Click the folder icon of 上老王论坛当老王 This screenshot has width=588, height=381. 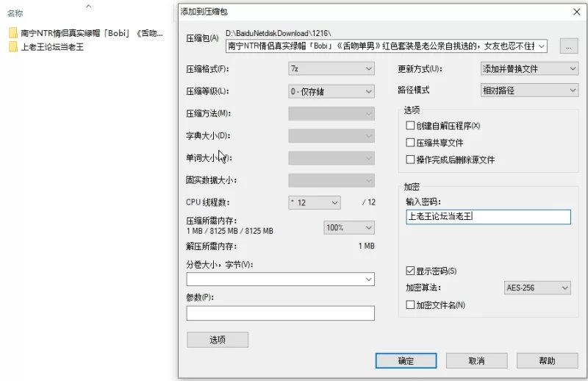click(x=13, y=47)
